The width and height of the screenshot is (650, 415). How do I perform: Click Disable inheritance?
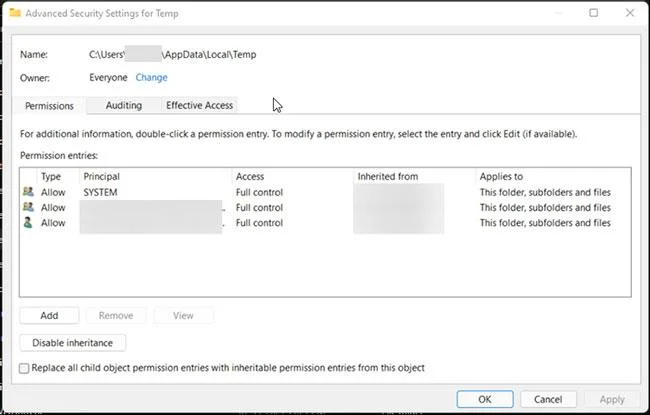[73, 343]
